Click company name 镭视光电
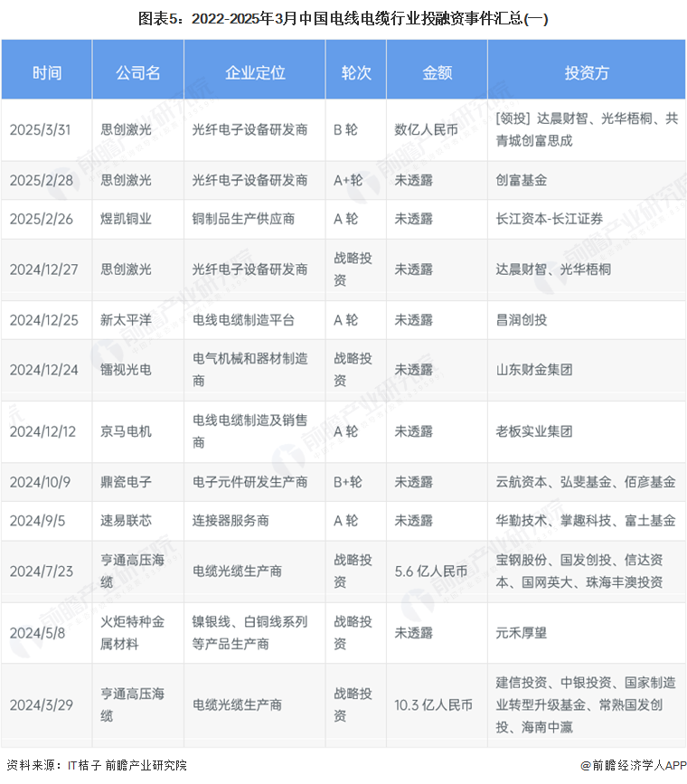The image size is (687, 784). coord(126,370)
